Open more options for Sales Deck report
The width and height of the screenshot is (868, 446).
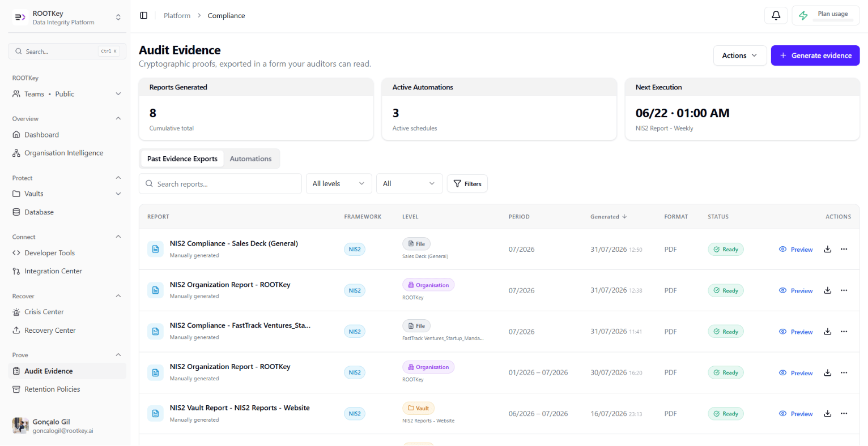(x=844, y=250)
